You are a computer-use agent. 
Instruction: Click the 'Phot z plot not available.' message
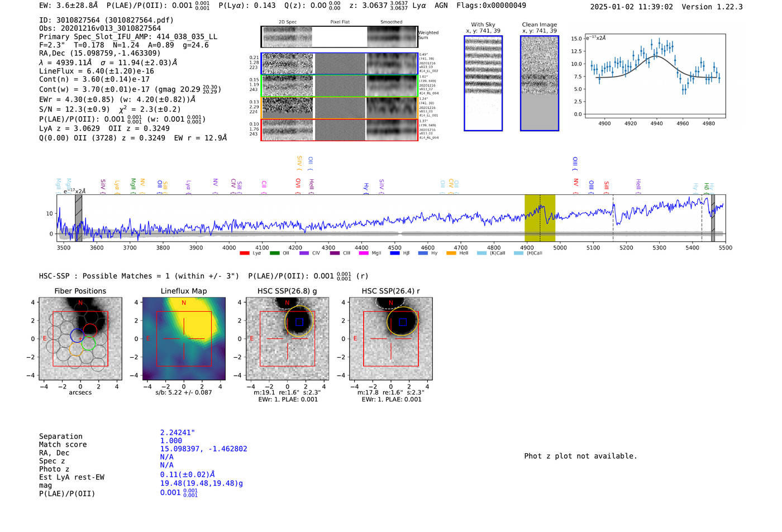pos(581,456)
